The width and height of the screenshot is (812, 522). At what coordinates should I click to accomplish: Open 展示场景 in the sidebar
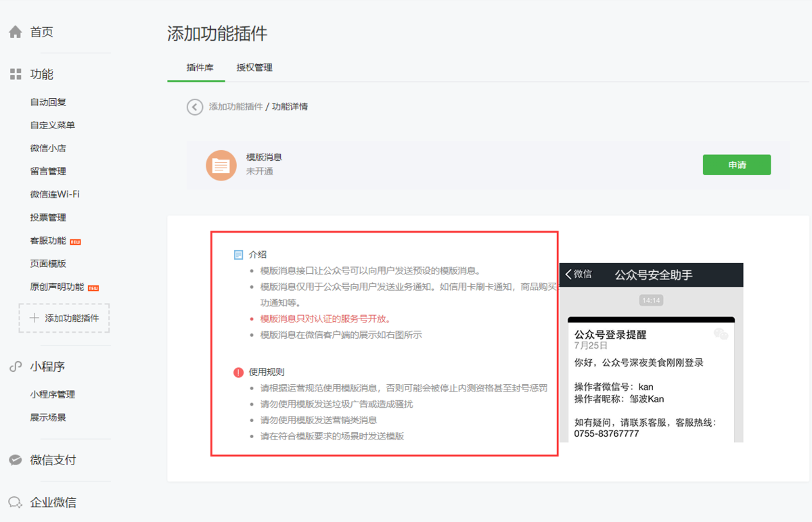coord(48,417)
